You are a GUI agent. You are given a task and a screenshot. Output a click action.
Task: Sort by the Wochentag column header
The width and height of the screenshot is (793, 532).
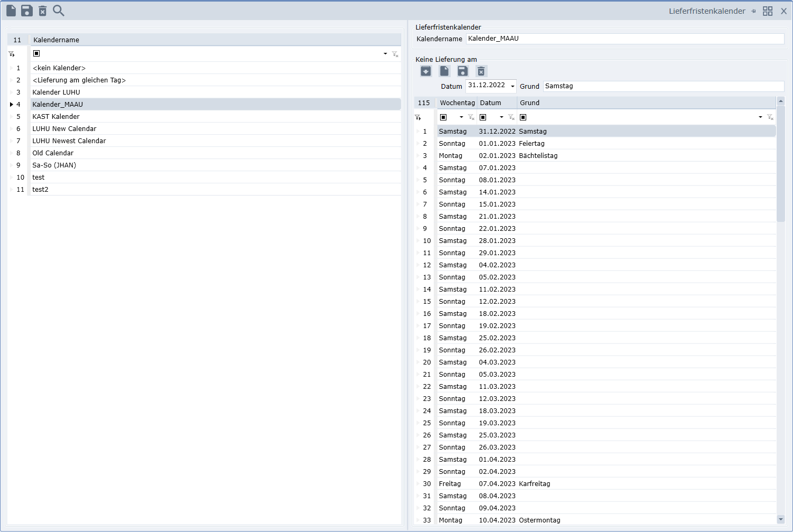tap(457, 103)
